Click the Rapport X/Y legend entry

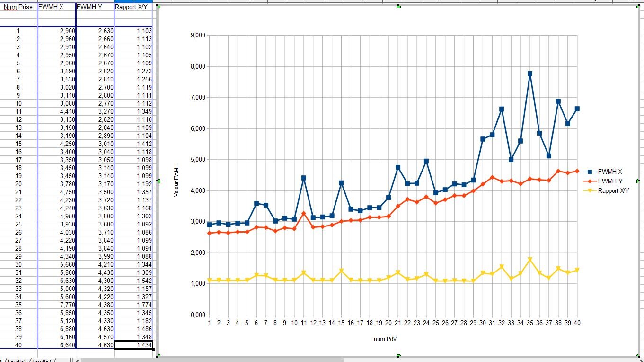[606, 190]
